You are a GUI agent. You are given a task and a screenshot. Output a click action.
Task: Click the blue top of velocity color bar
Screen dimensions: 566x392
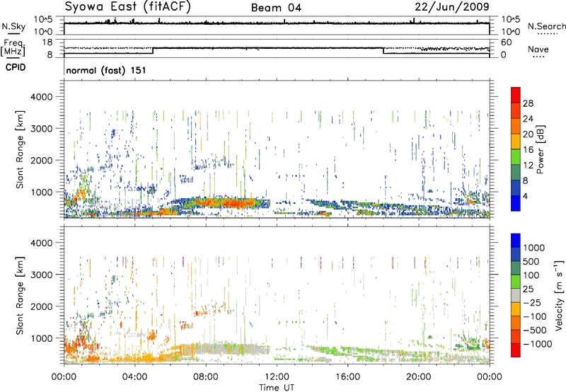[516, 241]
